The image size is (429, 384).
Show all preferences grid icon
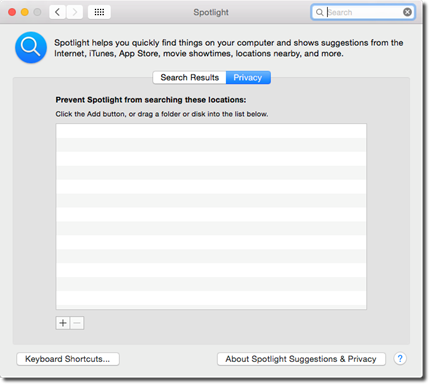99,12
